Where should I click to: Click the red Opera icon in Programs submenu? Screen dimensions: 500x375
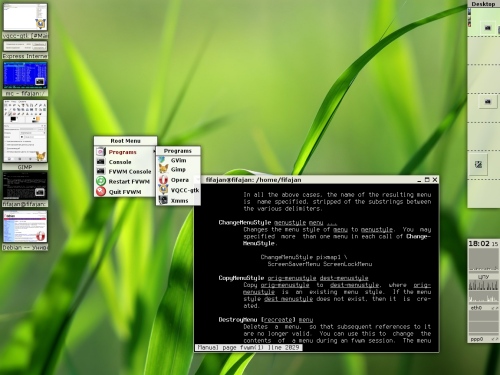163,180
